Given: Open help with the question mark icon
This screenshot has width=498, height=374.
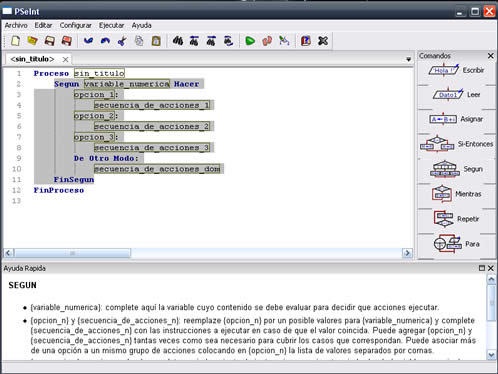Looking at the screenshot, I should pos(306,41).
